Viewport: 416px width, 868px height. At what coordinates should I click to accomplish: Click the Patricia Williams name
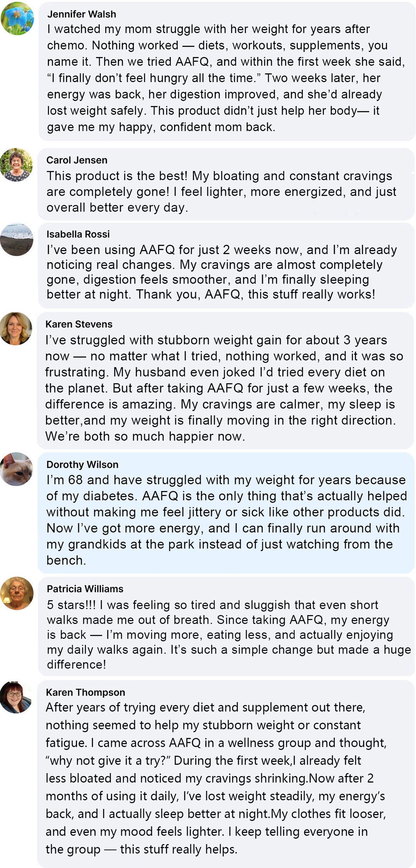coord(85,589)
